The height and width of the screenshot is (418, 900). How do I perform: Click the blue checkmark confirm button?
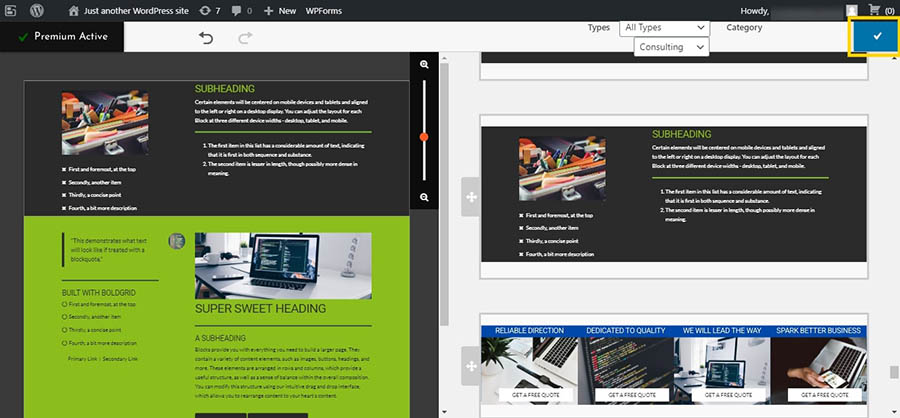[876, 36]
